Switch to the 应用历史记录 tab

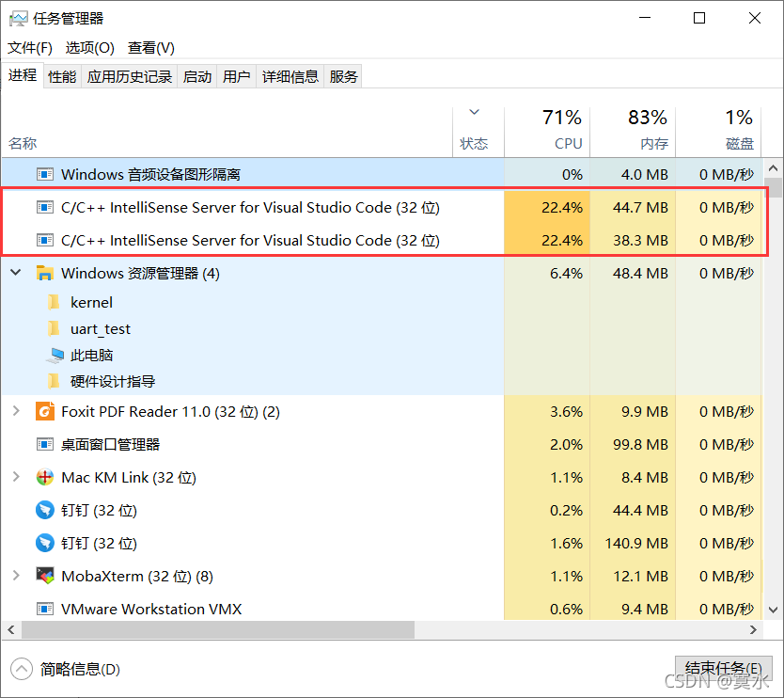[x=130, y=76]
